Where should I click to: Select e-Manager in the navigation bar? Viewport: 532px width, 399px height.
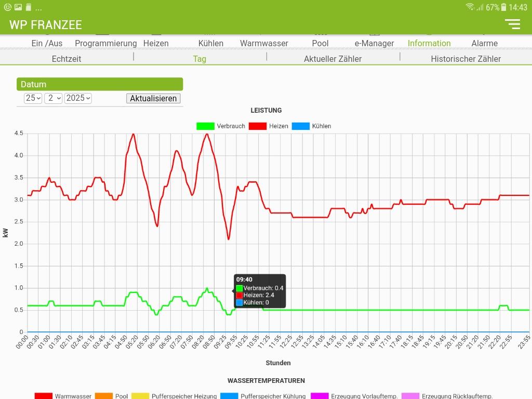[374, 43]
